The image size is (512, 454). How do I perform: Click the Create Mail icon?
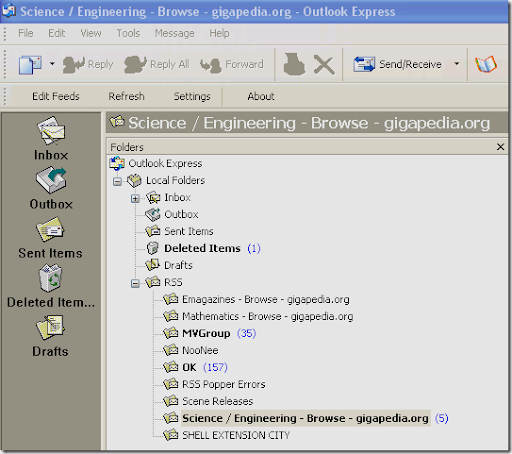point(30,64)
